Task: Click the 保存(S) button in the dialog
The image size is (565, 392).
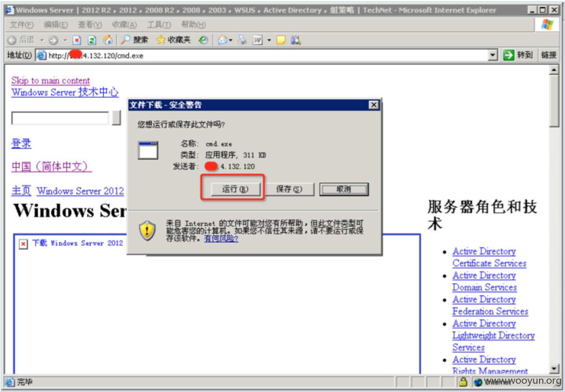Action: coord(289,189)
